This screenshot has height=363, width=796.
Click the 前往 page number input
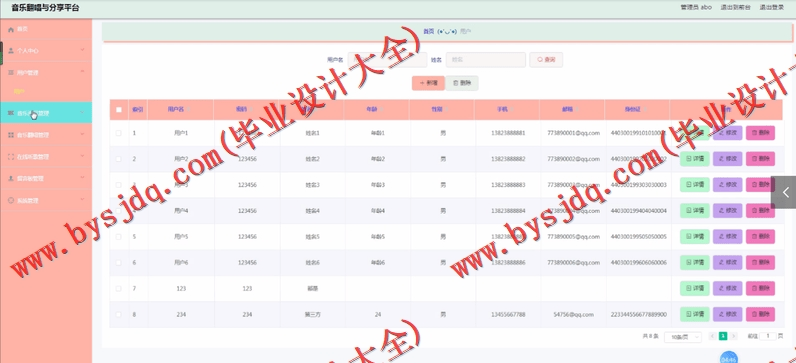click(768, 336)
